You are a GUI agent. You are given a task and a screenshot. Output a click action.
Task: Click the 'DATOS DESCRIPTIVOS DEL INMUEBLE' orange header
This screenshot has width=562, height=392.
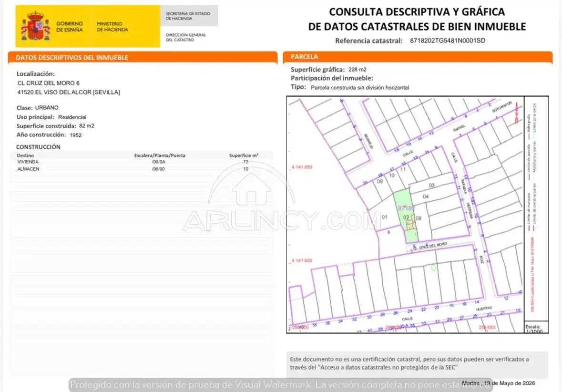click(143, 57)
